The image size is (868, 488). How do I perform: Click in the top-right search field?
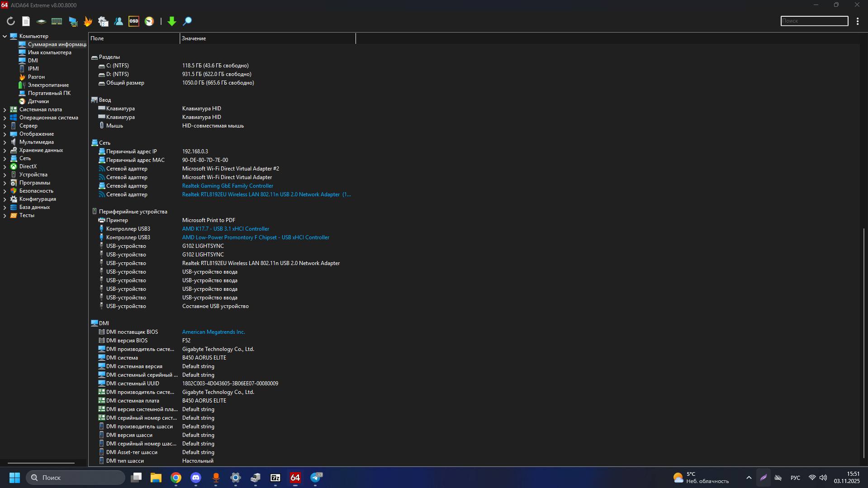point(814,21)
